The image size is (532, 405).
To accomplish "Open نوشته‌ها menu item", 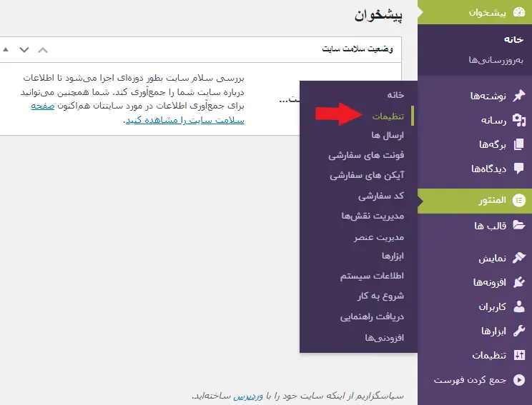I will [475, 96].
